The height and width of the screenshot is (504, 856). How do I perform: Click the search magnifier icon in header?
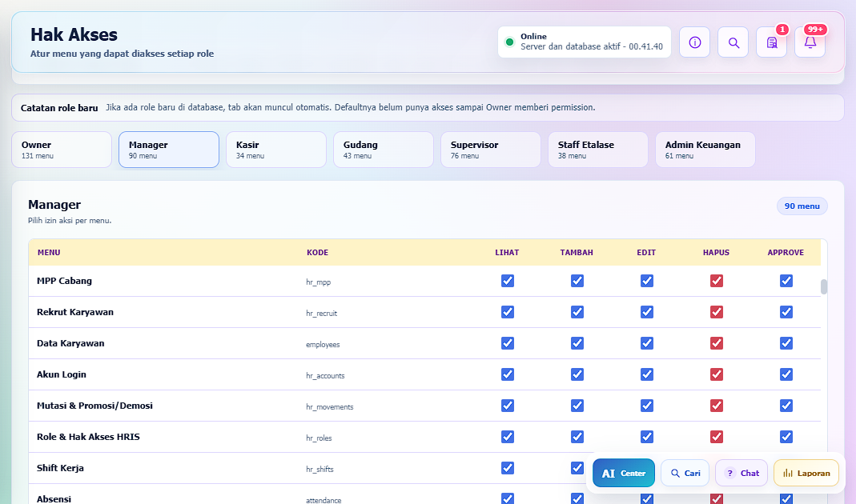click(x=733, y=42)
